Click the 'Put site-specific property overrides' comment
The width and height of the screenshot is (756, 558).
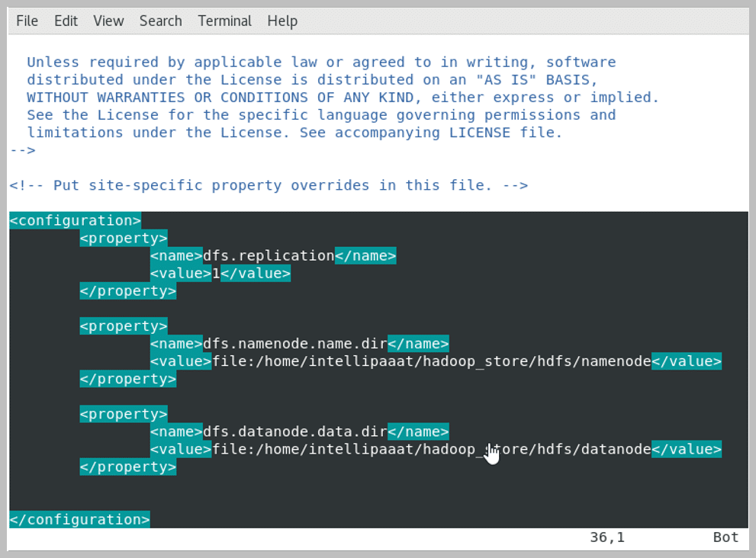coord(269,185)
